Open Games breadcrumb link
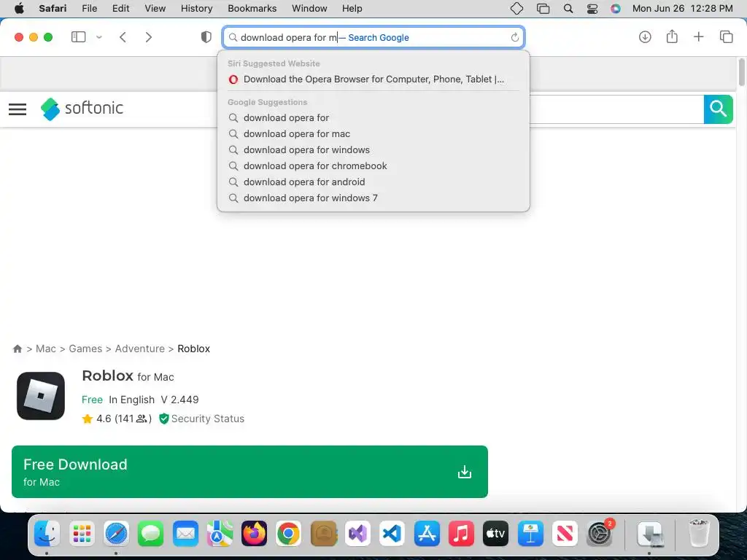The height and width of the screenshot is (560, 747). point(85,349)
